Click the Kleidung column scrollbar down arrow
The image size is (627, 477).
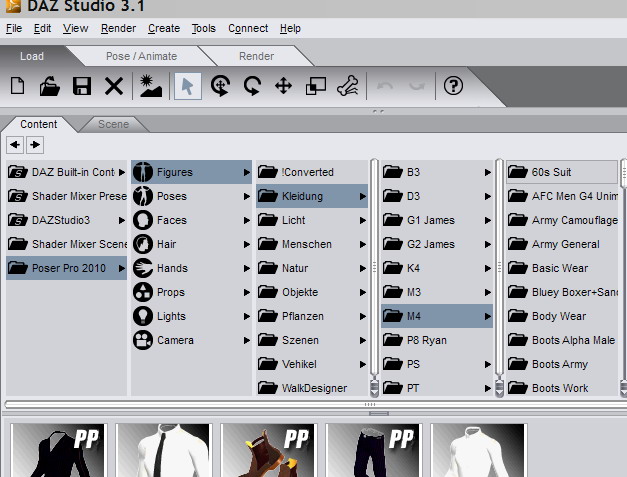coord(374,388)
